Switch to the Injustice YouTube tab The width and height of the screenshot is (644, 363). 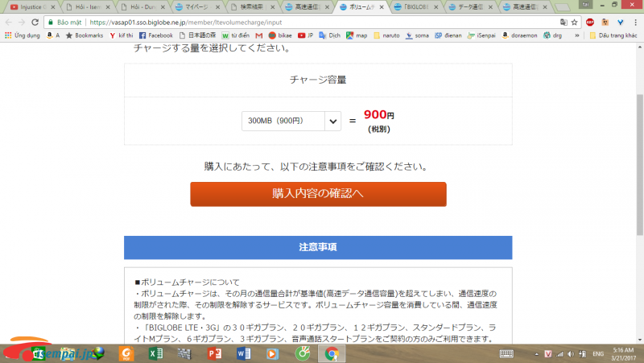[32, 6]
